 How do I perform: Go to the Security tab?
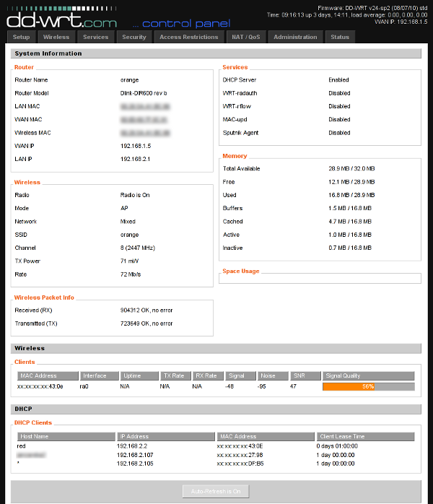tap(134, 37)
